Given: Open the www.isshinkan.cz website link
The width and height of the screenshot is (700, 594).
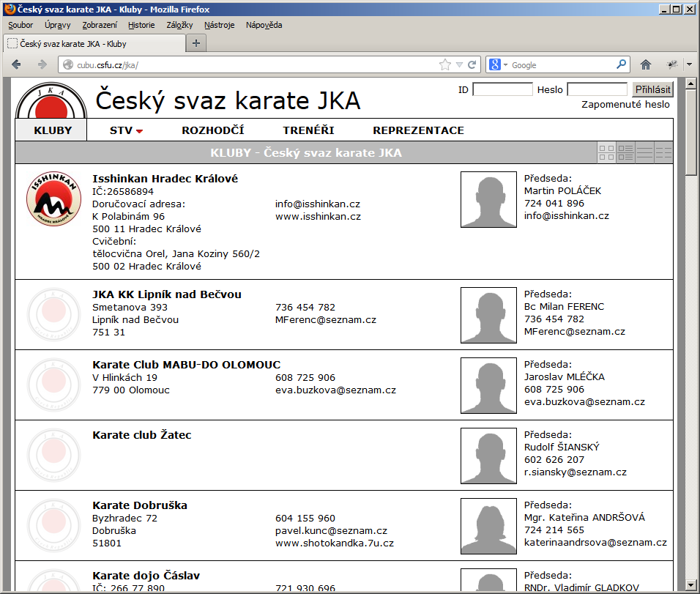Looking at the screenshot, I should (318, 217).
